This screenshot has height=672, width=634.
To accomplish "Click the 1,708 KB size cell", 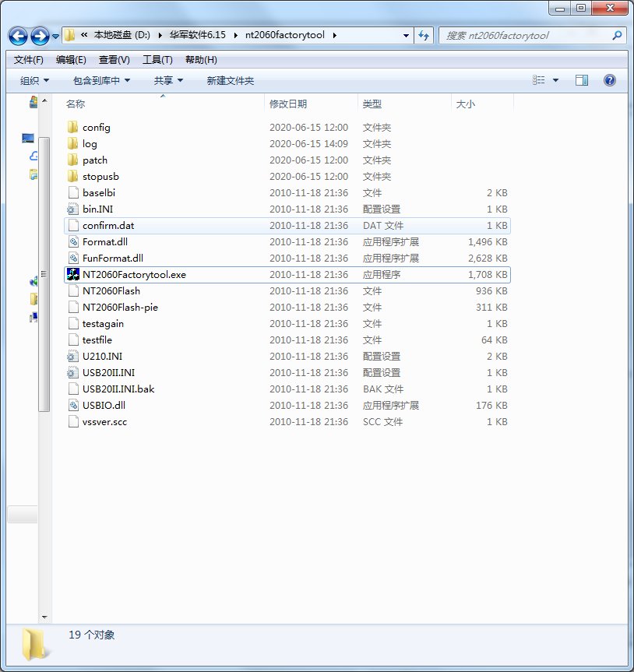I will (488, 274).
